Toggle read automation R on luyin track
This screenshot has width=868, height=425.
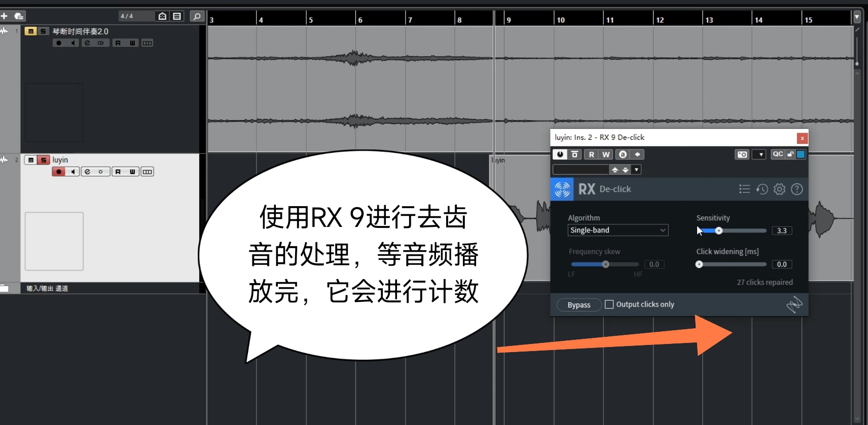118,172
